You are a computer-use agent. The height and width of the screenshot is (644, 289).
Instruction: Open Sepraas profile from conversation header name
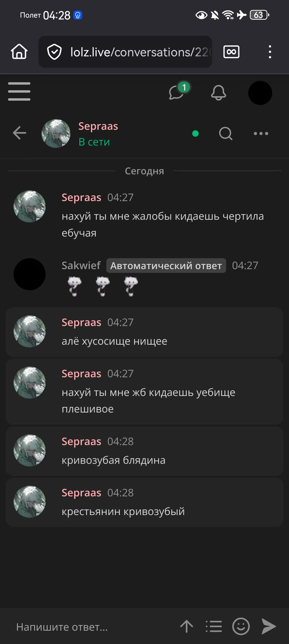98,126
